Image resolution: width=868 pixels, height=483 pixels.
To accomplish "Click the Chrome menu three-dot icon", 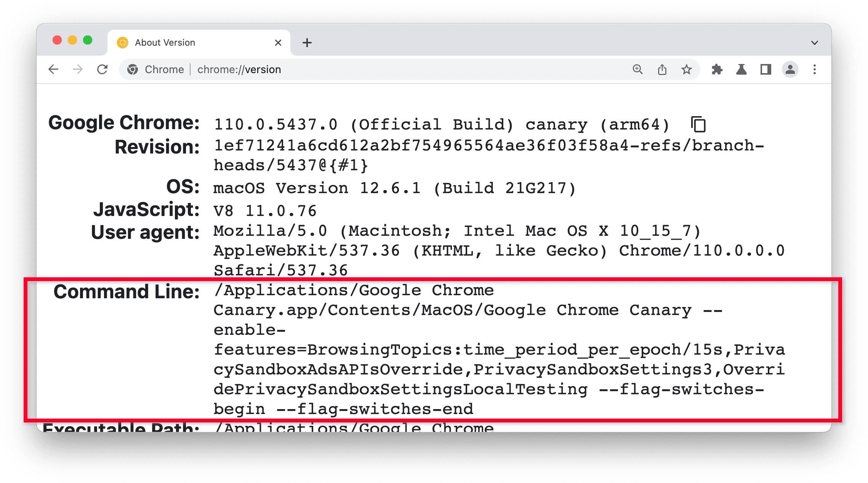I will (x=814, y=70).
